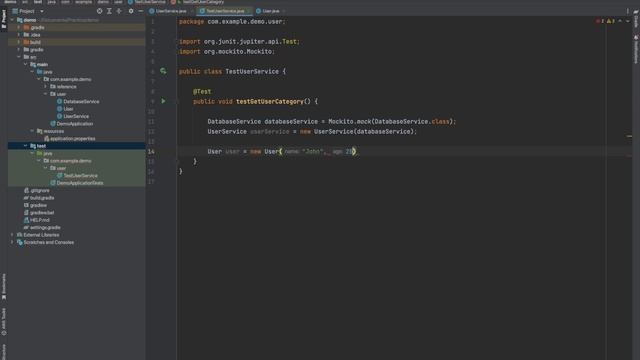
Task: Select settings.gradle file in tree
Action: click(x=45, y=227)
